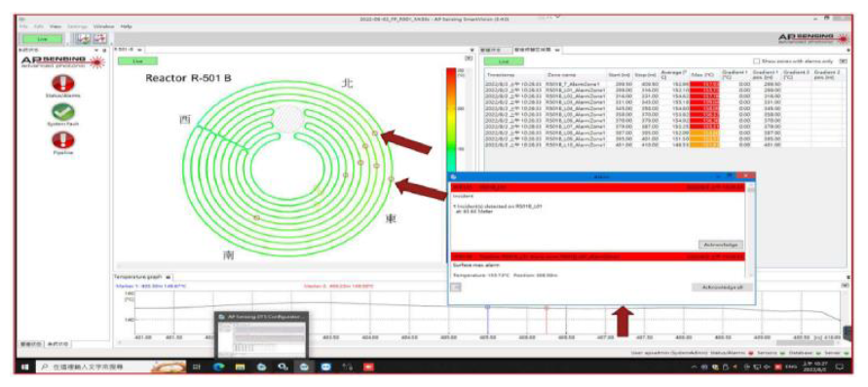Open the Edit menu
This screenshot has width=868, height=387.
(x=39, y=26)
